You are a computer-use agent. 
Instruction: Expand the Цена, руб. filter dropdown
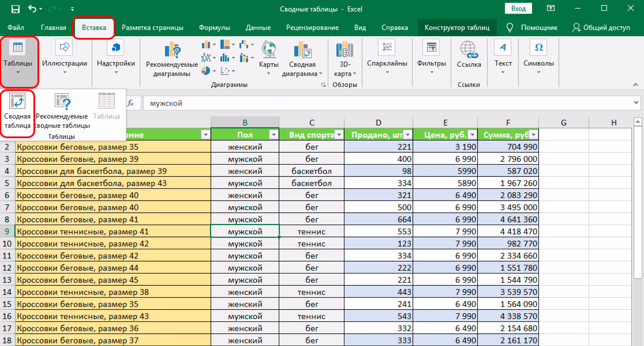[472, 135]
